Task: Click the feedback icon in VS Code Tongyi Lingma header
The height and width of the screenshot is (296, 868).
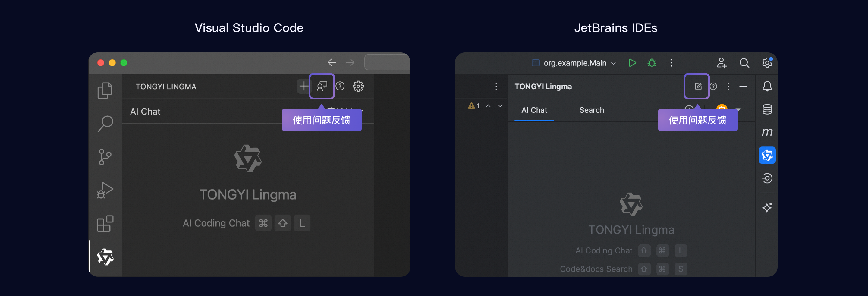Action: [322, 86]
